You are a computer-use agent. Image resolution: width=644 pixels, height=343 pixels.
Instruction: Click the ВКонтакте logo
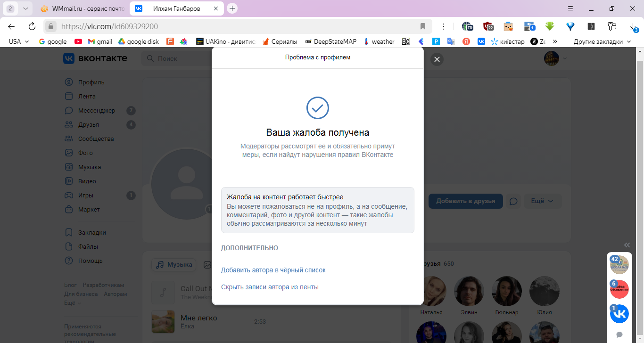(x=95, y=58)
